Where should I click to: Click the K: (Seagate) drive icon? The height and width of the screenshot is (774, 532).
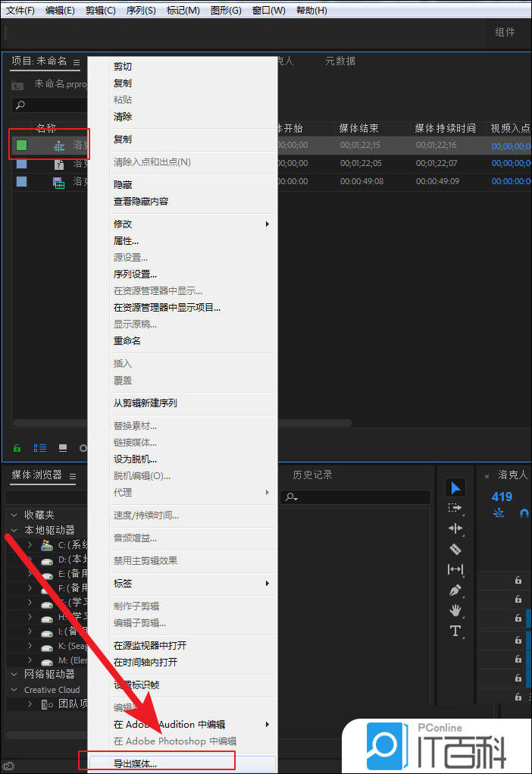click(47, 647)
